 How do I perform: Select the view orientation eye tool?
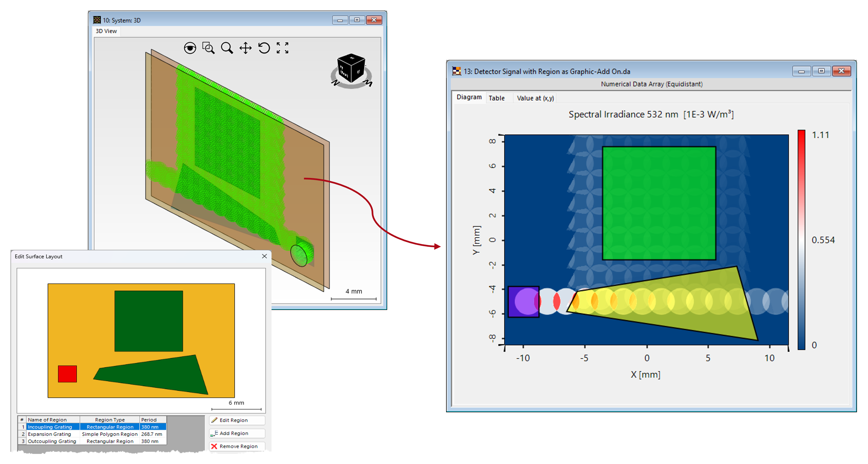pyautogui.click(x=190, y=48)
